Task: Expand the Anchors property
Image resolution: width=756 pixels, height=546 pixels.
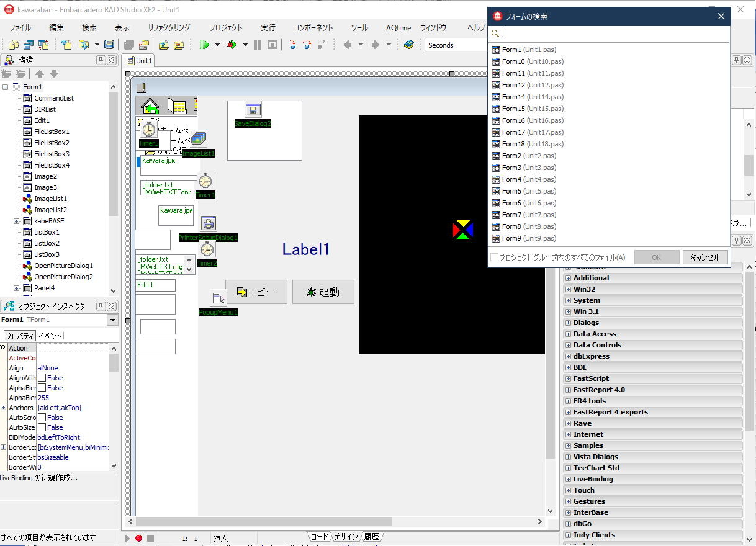Action: point(4,408)
